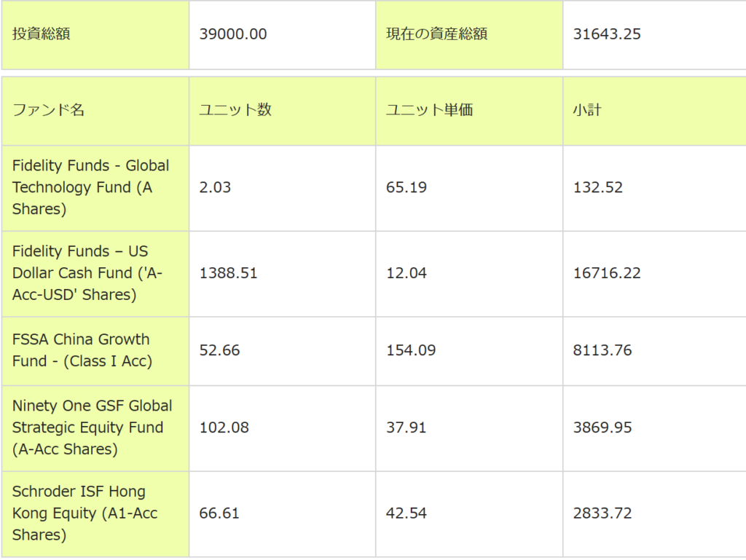Select FSSA China Growth Fund name cell
This screenshot has width=746, height=560.
pos(82,350)
